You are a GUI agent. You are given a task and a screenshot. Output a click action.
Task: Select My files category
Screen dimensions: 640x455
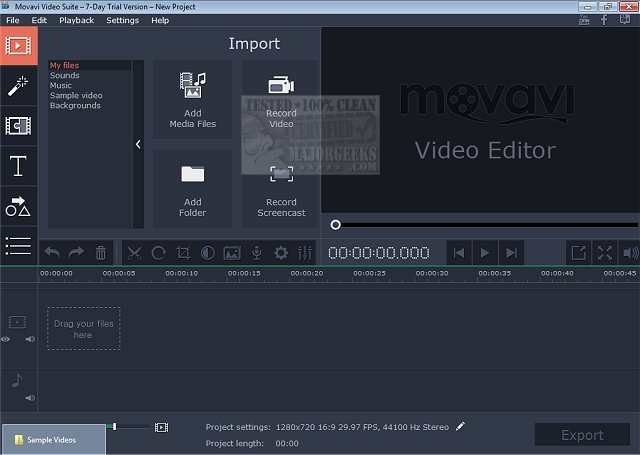[64, 65]
